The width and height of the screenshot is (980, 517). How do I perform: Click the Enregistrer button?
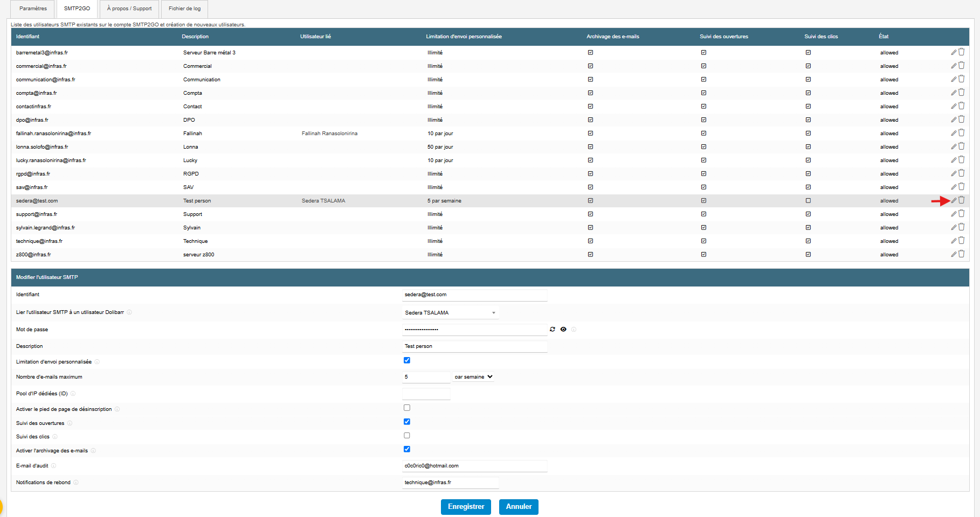(x=466, y=507)
